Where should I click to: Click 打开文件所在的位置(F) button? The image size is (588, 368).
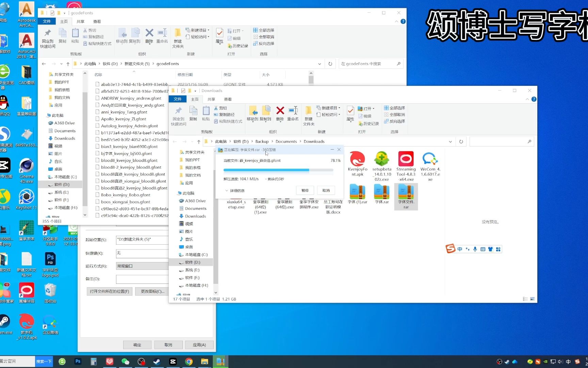(110, 291)
